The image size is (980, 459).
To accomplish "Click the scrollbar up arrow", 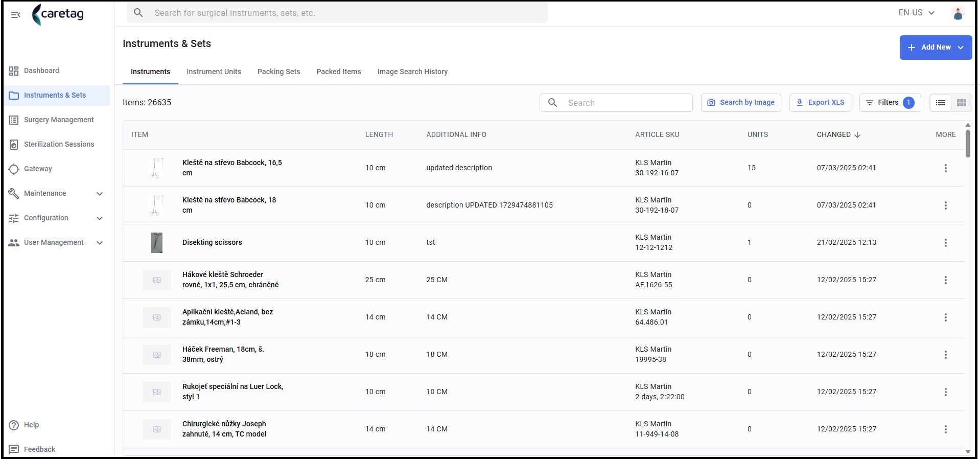I will (x=968, y=125).
